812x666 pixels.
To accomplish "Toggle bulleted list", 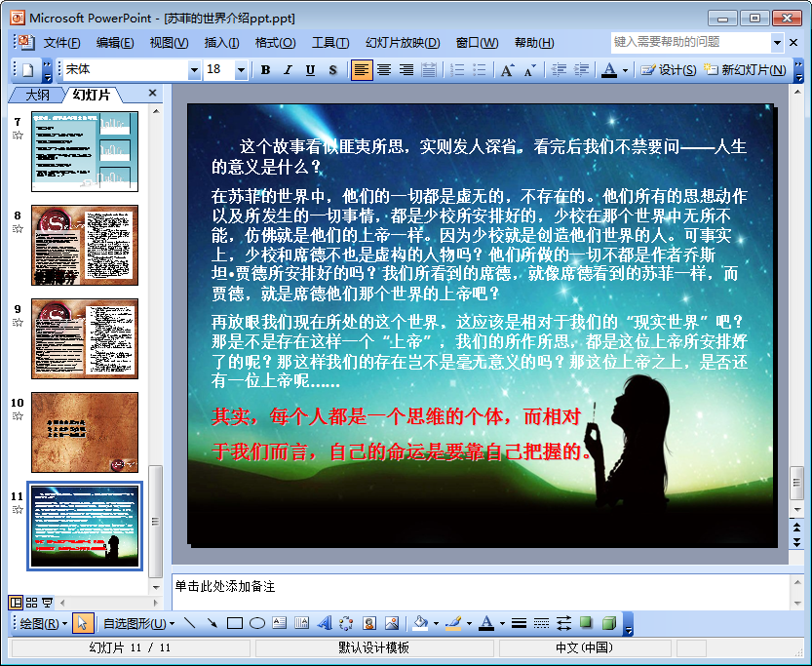I will [480, 70].
